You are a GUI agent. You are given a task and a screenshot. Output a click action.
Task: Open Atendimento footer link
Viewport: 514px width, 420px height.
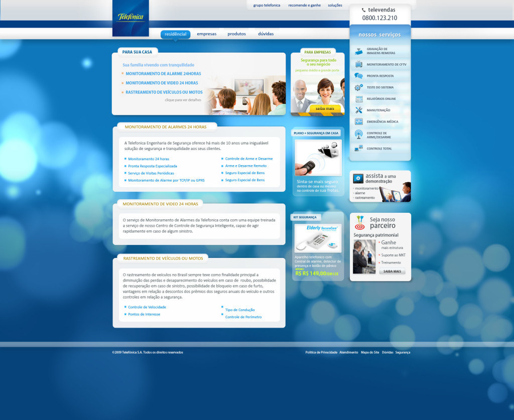[349, 353]
